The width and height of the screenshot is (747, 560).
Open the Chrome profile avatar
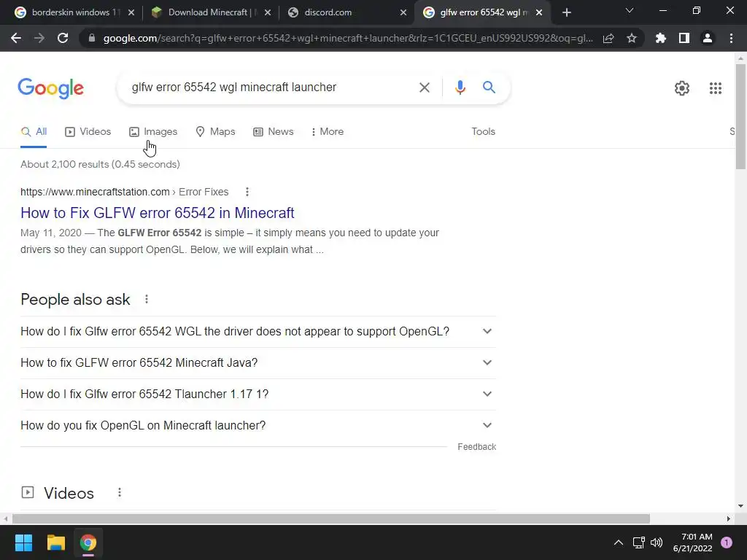(x=708, y=38)
